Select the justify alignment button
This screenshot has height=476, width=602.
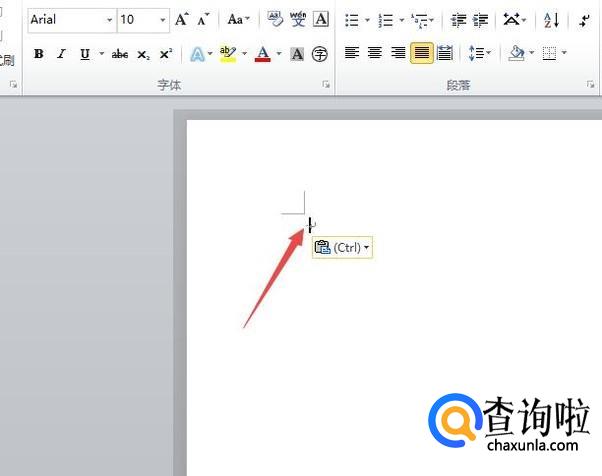421,53
